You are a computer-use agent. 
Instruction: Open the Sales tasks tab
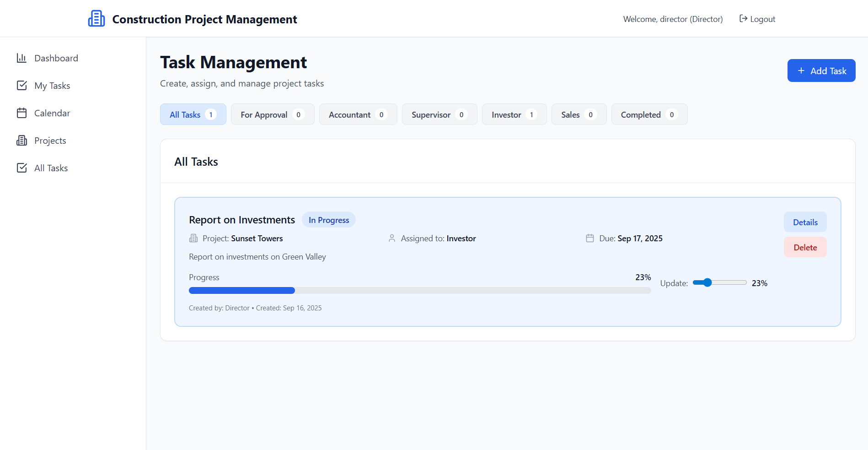tap(579, 114)
